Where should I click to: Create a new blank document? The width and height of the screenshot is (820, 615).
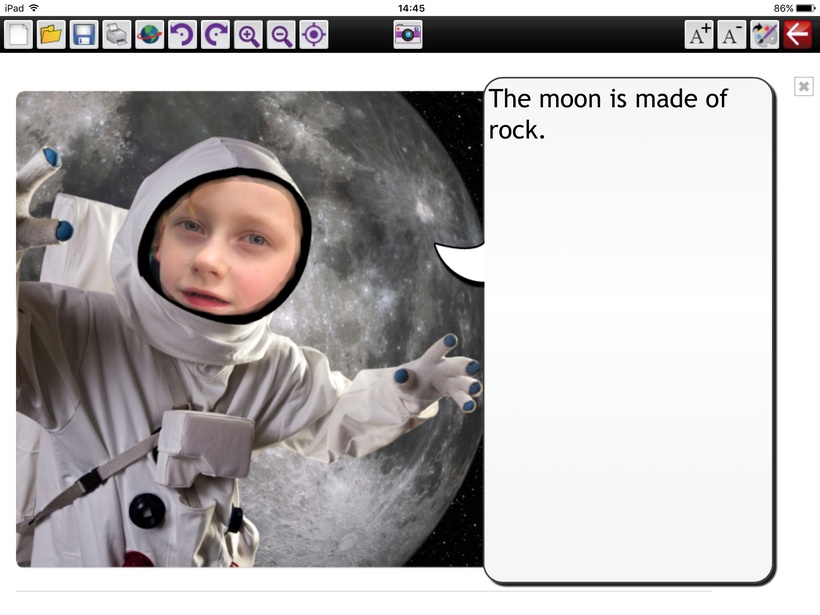(x=18, y=35)
